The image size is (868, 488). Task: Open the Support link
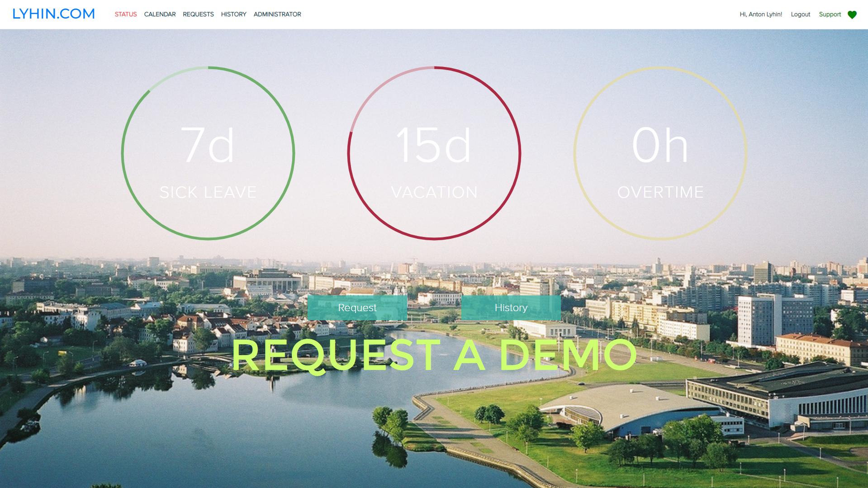pyautogui.click(x=830, y=14)
